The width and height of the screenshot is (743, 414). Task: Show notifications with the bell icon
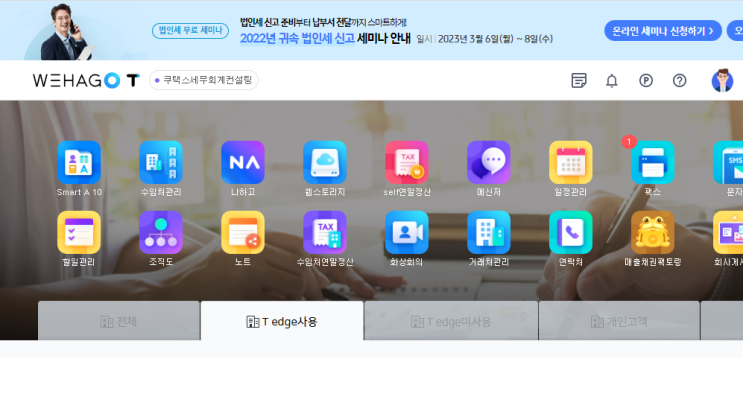[x=612, y=81]
